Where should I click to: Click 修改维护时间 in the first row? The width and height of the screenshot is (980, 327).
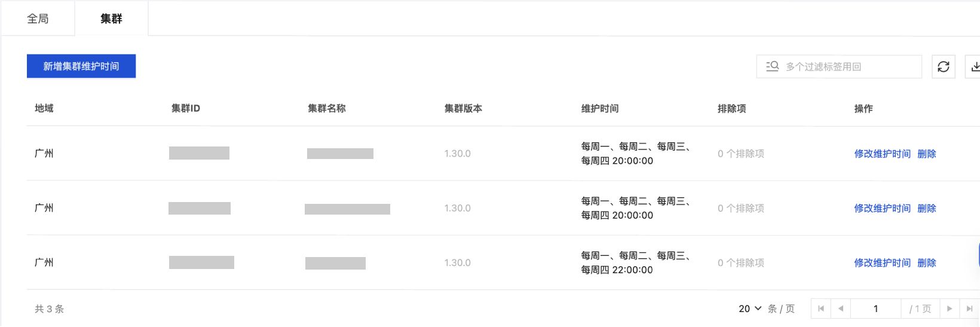point(882,154)
